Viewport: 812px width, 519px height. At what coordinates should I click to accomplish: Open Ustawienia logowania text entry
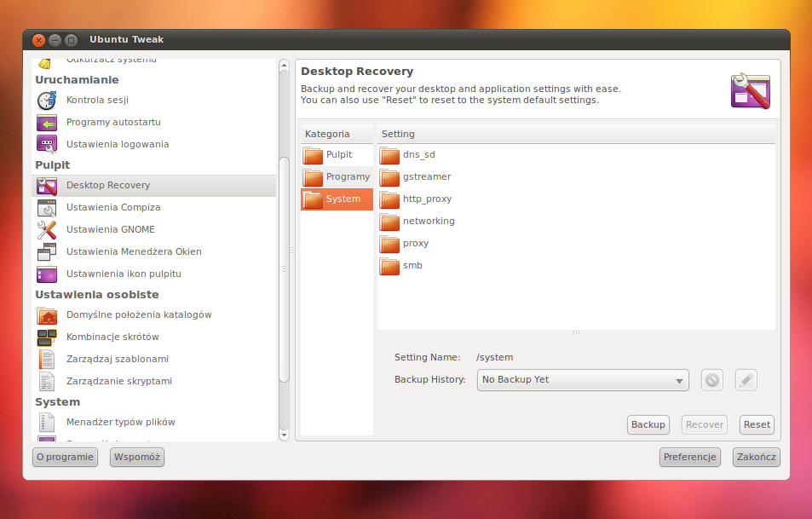(x=118, y=145)
